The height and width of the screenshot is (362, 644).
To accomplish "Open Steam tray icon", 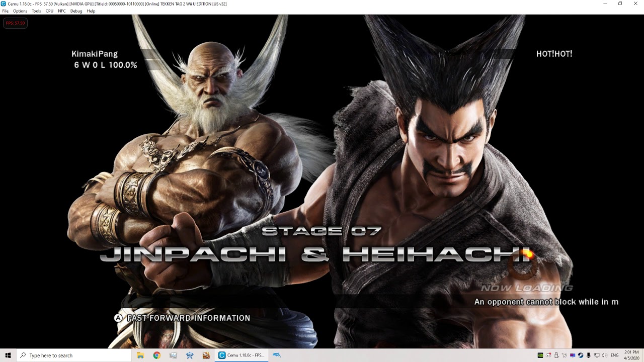I will [x=581, y=355].
